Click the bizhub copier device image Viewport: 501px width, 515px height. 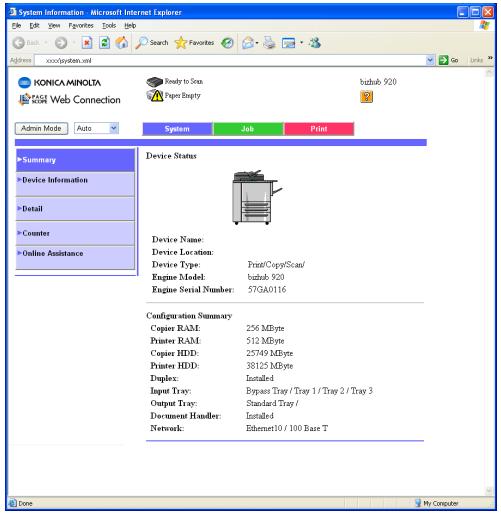coord(257,197)
